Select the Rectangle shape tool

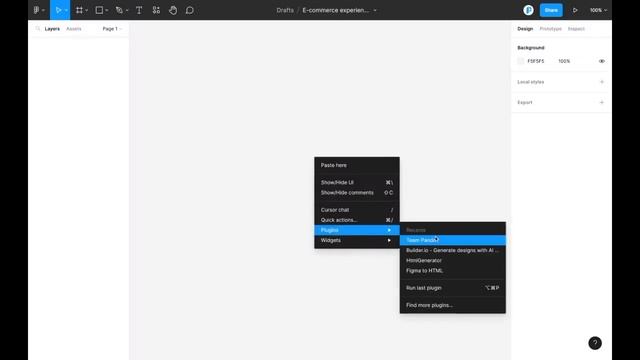click(x=99, y=10)
